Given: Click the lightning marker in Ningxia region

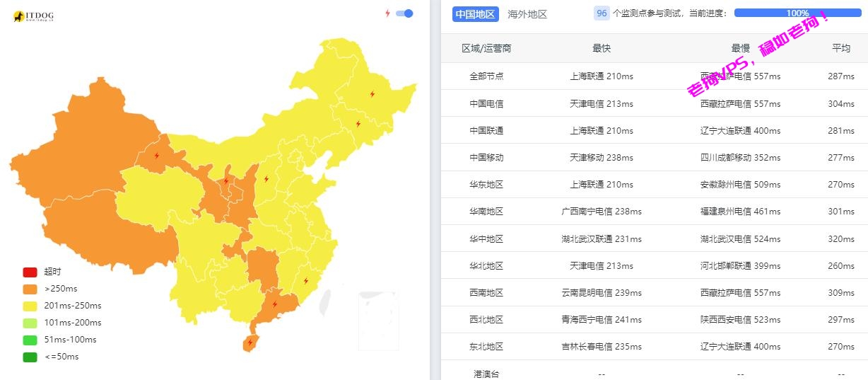Looking at the screenshot, I should click(226, 180).
